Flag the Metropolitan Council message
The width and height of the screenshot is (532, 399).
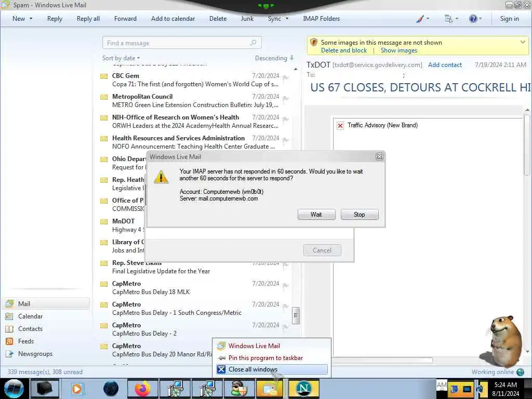[286, 99]
